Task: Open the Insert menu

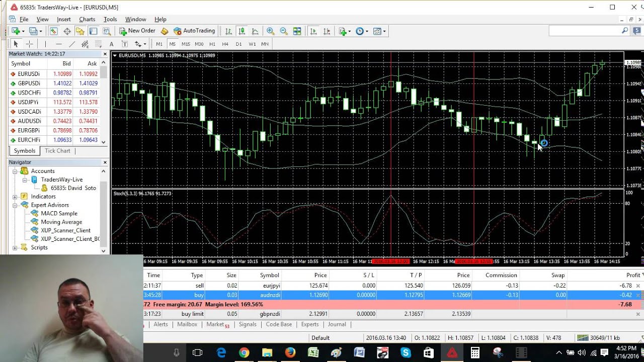Action: click(64, 19)
